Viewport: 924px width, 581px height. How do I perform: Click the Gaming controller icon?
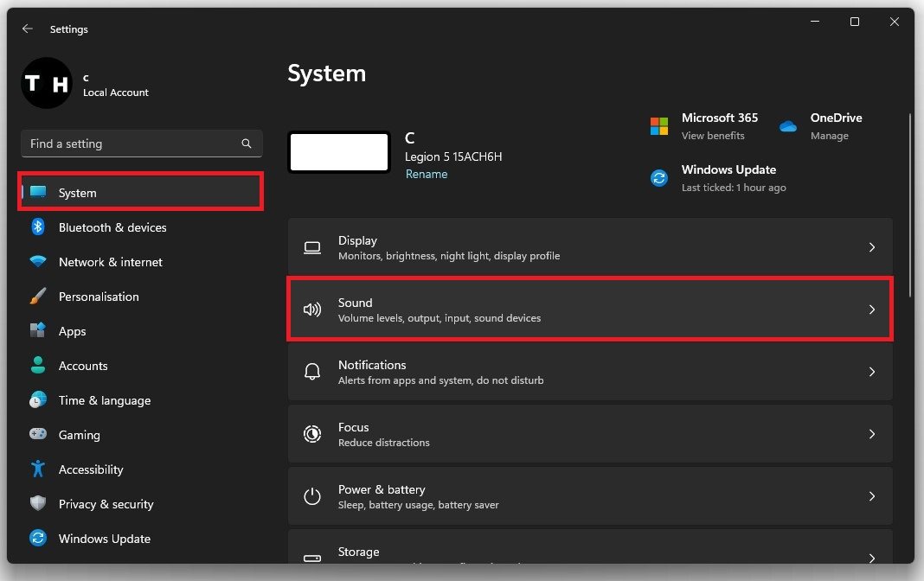tap(38, 435)
